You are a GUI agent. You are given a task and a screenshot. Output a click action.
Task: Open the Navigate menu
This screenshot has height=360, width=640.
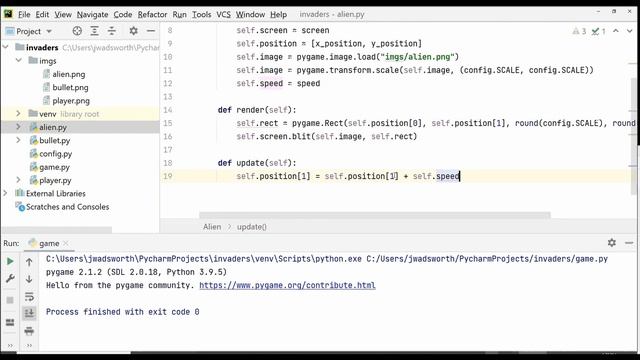point(92,14)
